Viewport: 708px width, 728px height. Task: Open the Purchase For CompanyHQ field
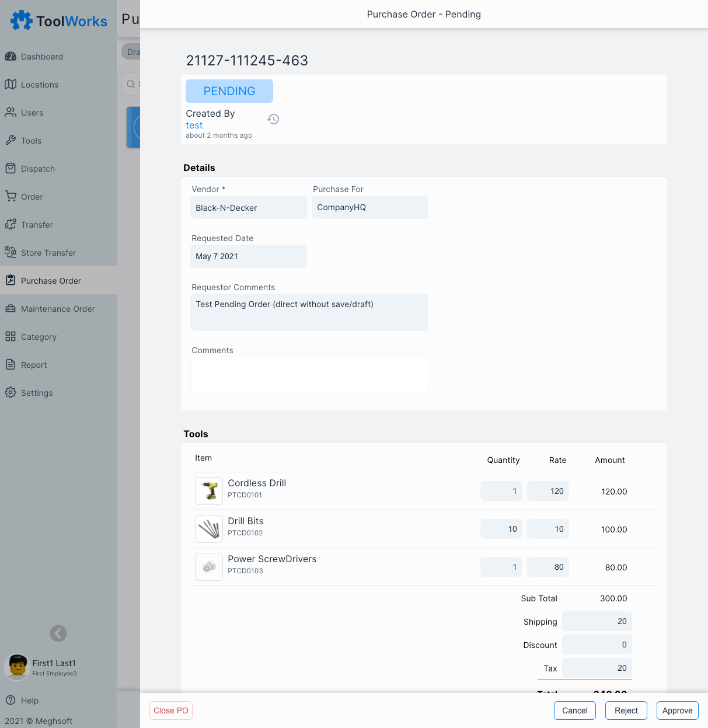pyautogui.click(x=369, y=207)
